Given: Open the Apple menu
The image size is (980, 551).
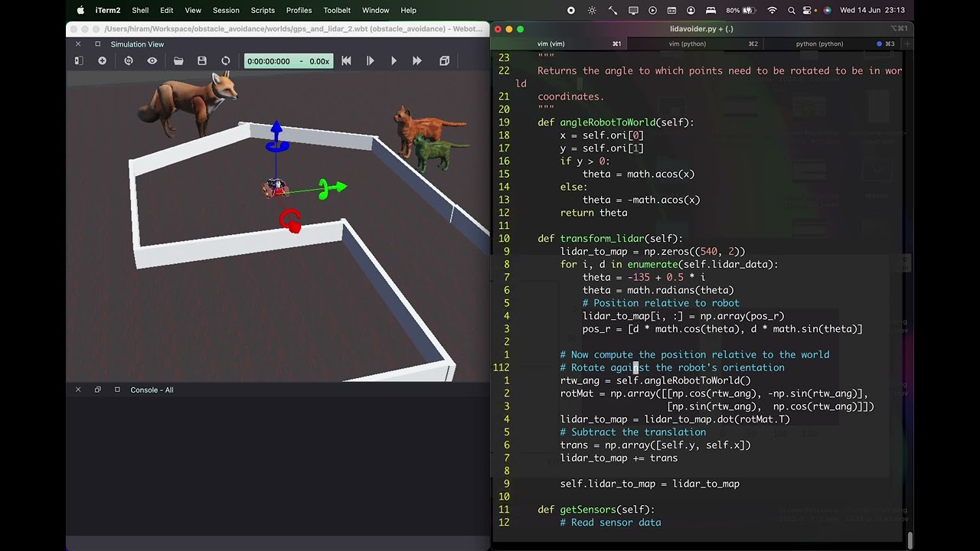Looking at the screenshot, I should pos(80,10).
